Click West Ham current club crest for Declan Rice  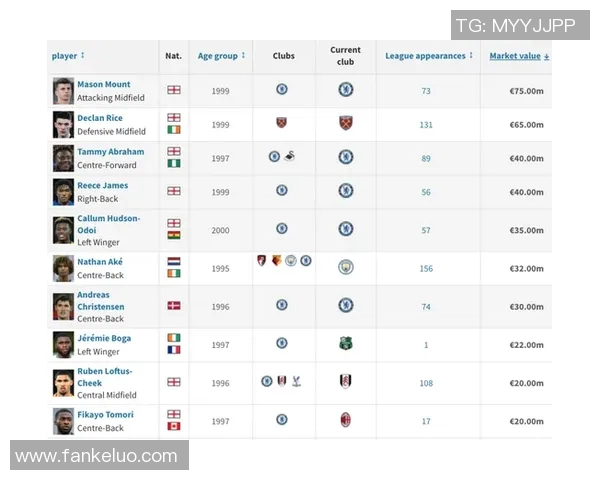345,124
